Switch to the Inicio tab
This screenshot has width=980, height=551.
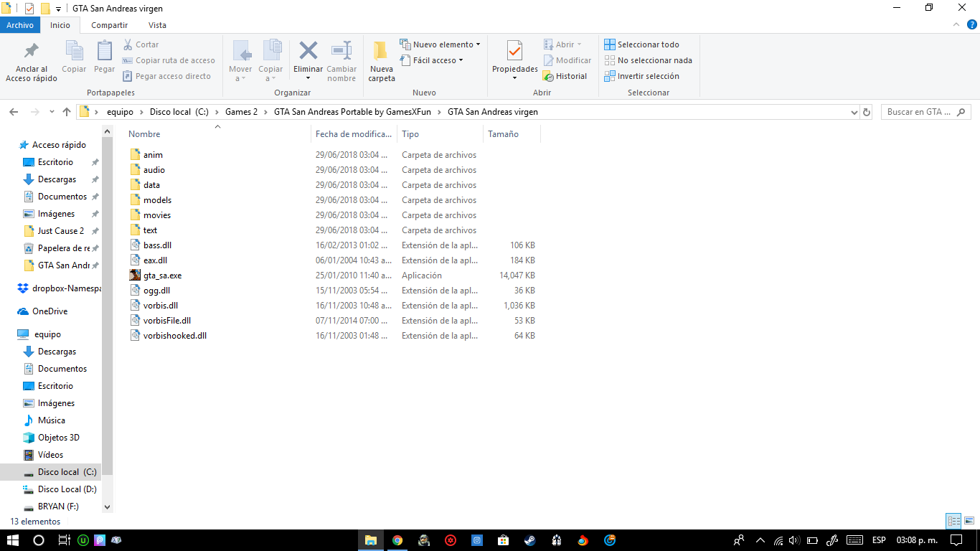[60, 25]
